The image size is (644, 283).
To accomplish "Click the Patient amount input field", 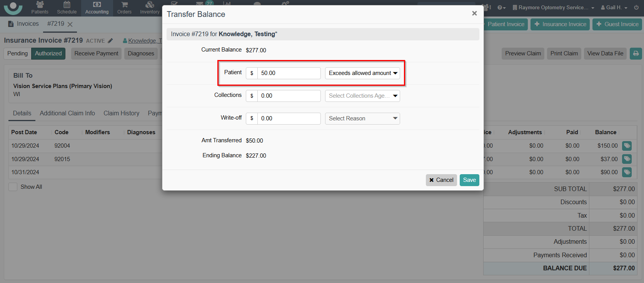I will click(x=289, y=73).
